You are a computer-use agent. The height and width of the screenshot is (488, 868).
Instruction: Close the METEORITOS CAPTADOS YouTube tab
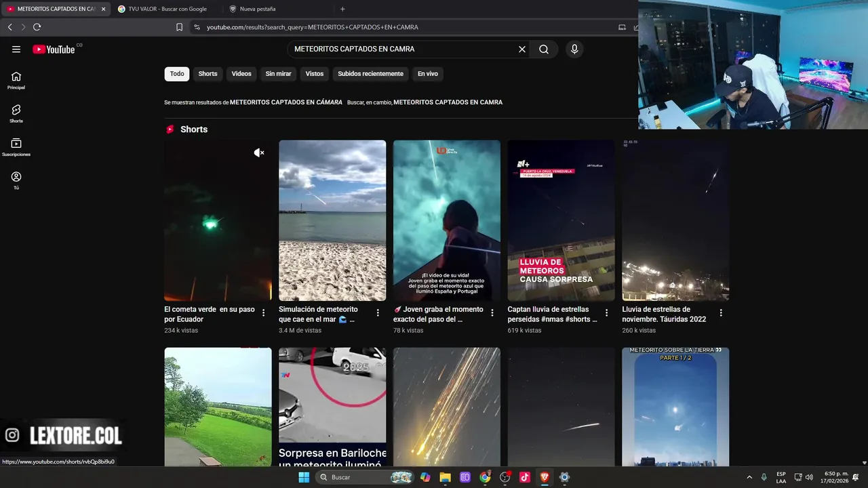point(104,9)
